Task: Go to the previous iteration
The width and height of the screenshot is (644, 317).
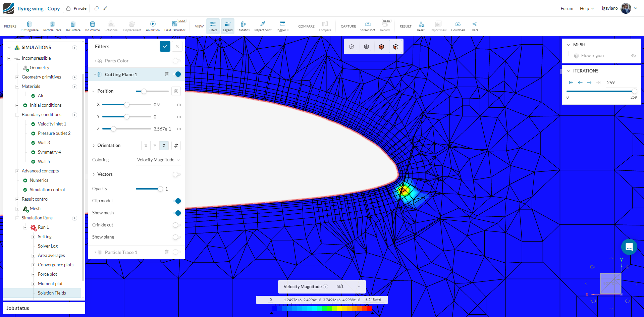Action: [x=580, y=83]
